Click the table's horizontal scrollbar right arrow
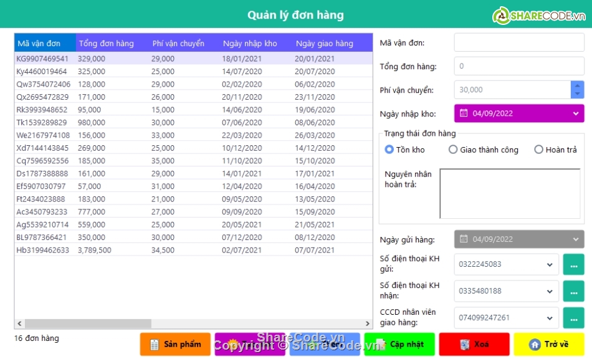592x364 pixels. coord(368,323)
